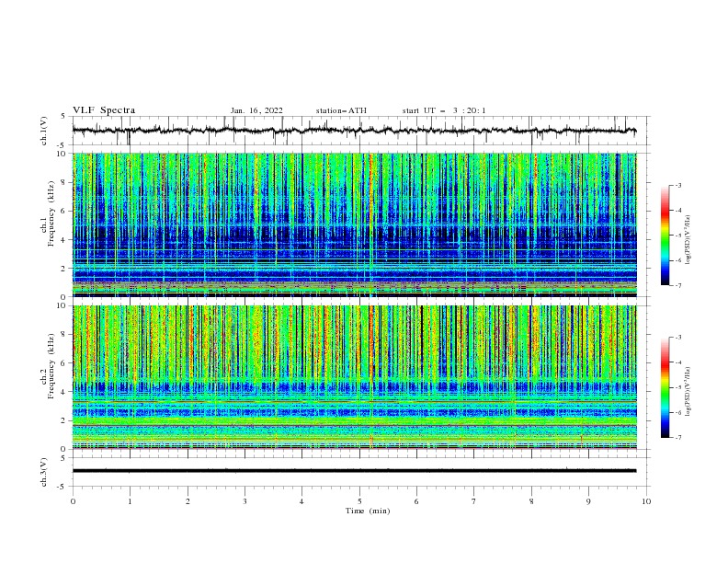Click the ch.1 spectrogram color scale bar
The width and height of the screenshot is (728, 563).
[x=665, y=236]
